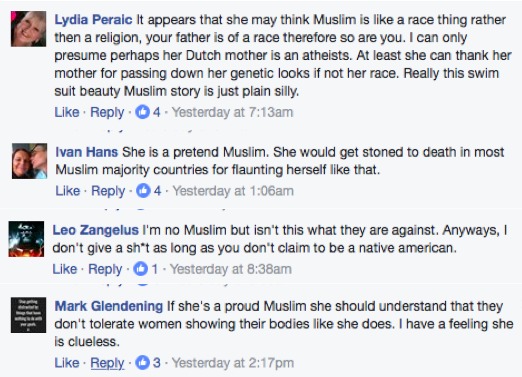Like Lydia Peraic's comment

(x=67, y=112)
